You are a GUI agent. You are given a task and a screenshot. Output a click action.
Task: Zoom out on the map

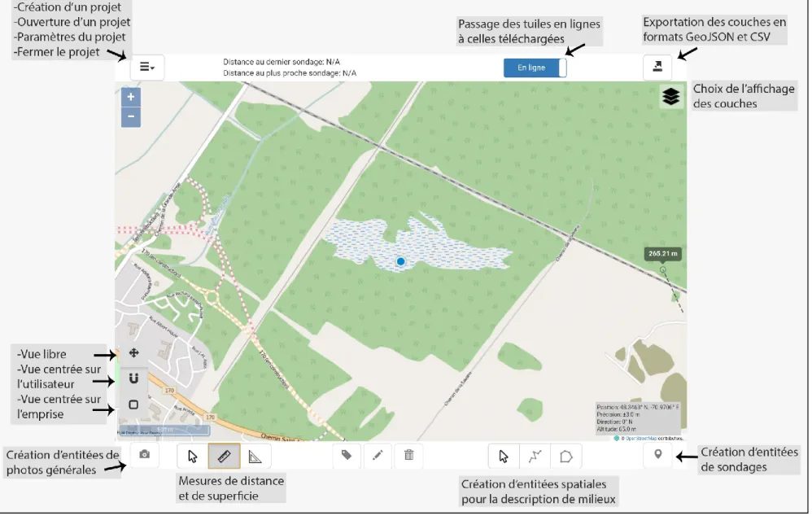point(131,117)
